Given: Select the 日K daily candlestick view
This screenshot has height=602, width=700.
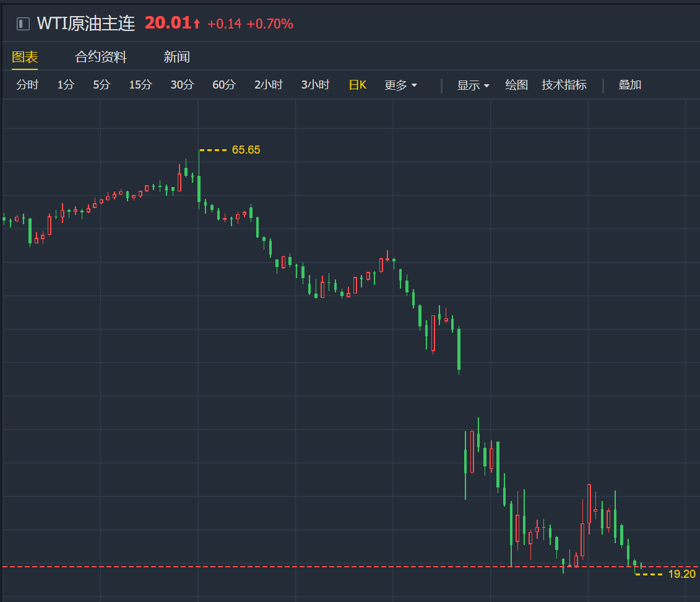Looking at the screenshot, I should pos(358,85).
